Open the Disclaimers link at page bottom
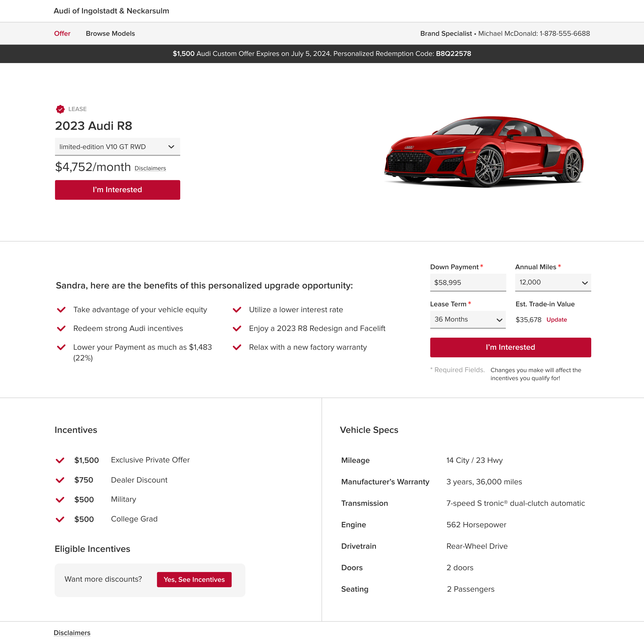Image resolution: width=644 pixels, height=644 pixels. click(x=72, y=633)
